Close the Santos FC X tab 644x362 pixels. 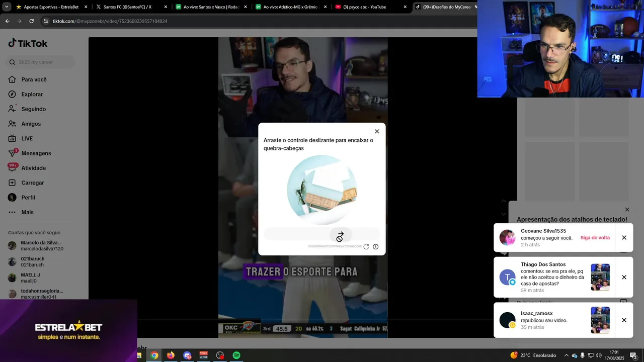click(x=166, y=7)
